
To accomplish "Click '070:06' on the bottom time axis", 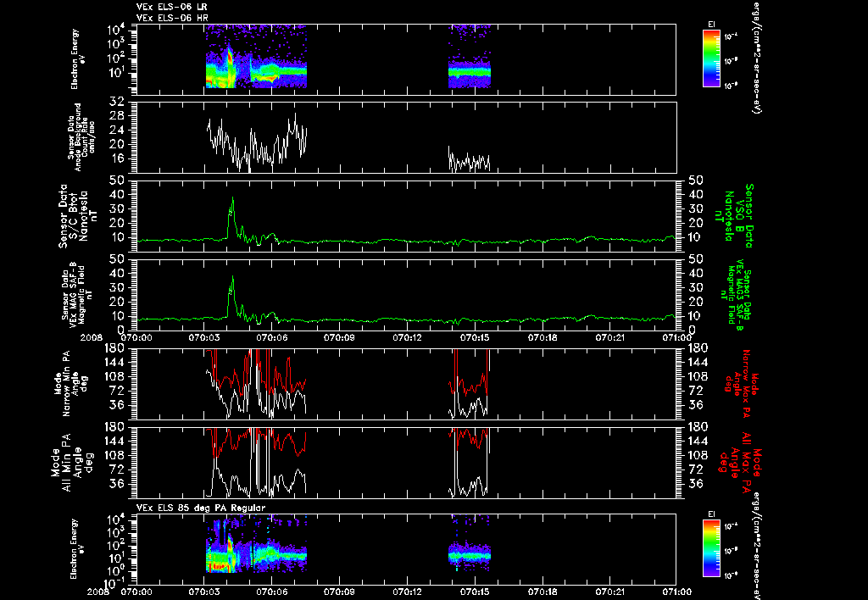I will [272, 592].
